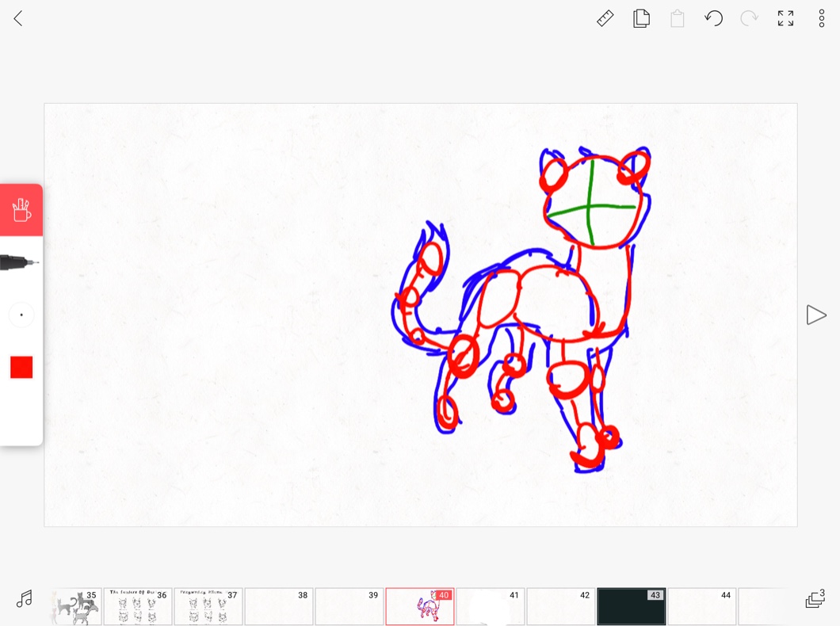Screen dimensions: 840x626
Task: Play the animation preview
Action: pos(815,315)
